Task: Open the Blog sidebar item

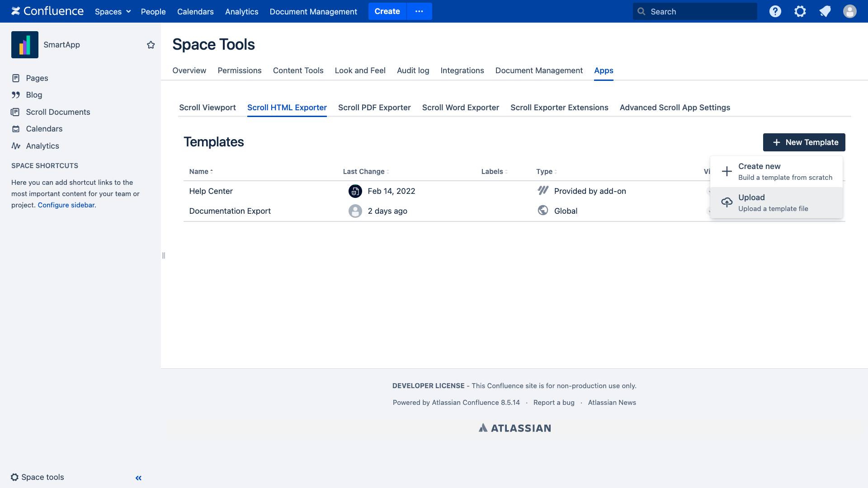Action: click(34, 95)
